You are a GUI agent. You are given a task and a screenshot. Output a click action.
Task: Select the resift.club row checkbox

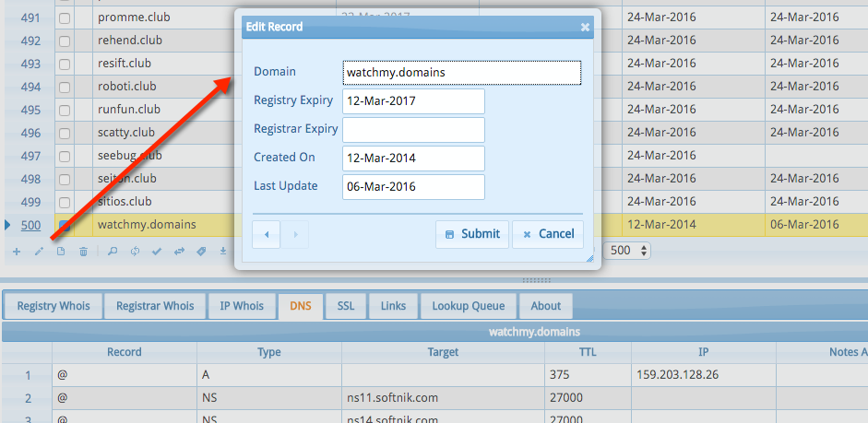(65, 65)
